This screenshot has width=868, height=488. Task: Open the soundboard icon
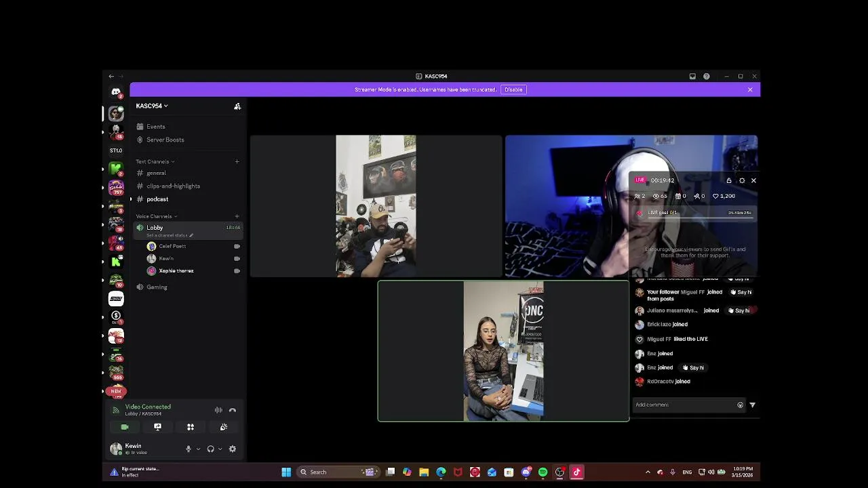click(223, 427)
